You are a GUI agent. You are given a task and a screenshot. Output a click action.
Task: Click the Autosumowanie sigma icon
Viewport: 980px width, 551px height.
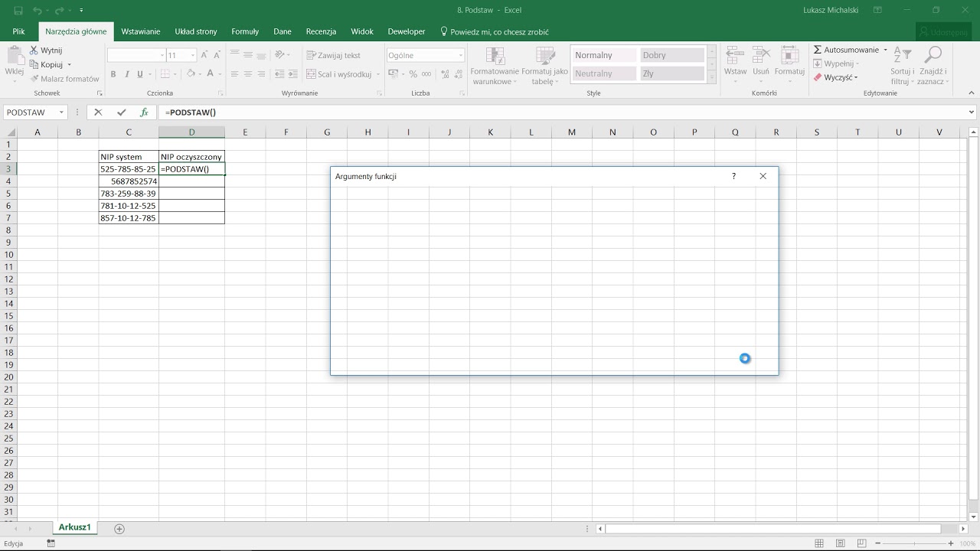click(x=818, y=50)
